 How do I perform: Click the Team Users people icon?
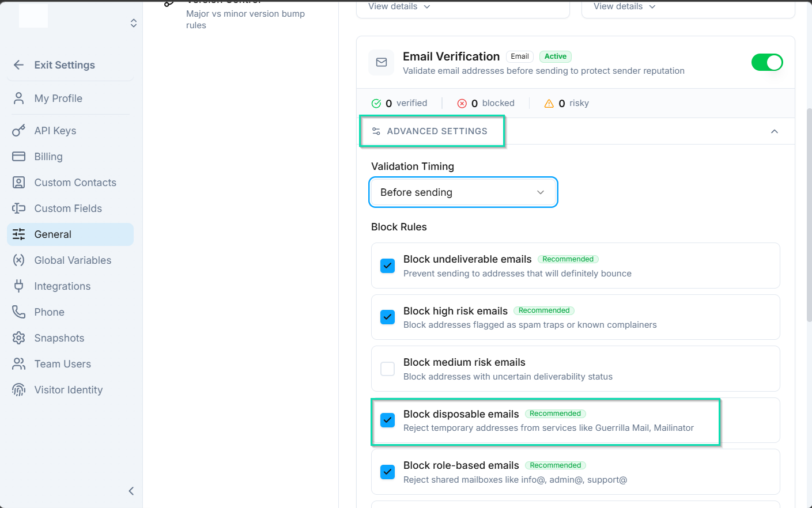pos(18,364)
